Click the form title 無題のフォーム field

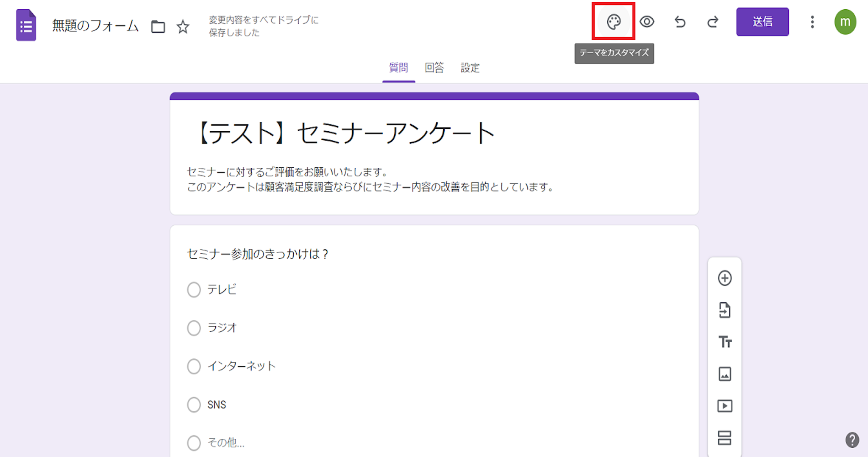95,26
